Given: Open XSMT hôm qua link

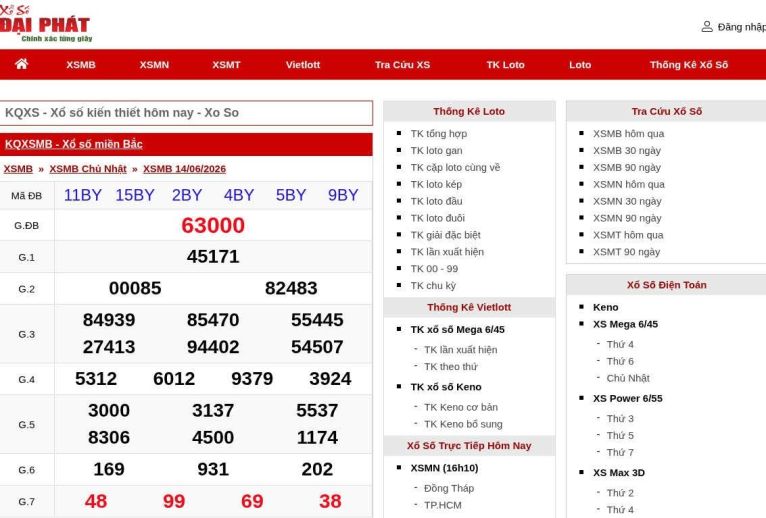Looking at the screenshot, I should [x=628, y=235].
